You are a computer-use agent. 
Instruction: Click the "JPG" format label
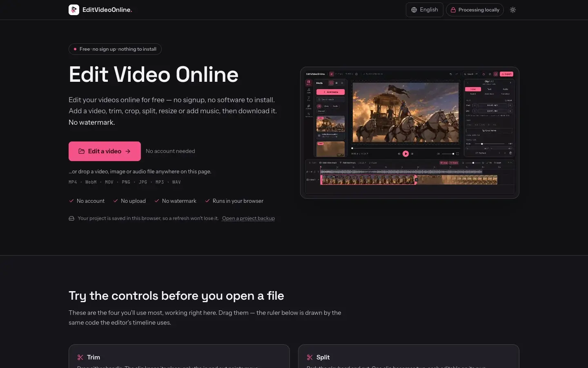click(143, 182)
